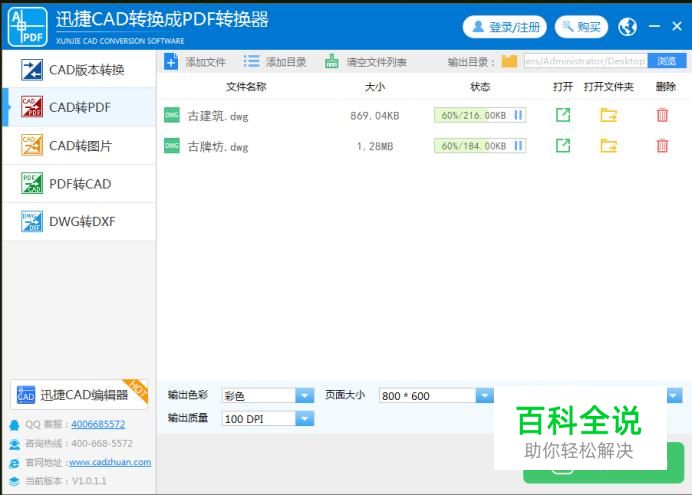692x495 pixels.
Task: Expand the 输出质量 100 DPI dropdown
Action: tap(305, 418)
